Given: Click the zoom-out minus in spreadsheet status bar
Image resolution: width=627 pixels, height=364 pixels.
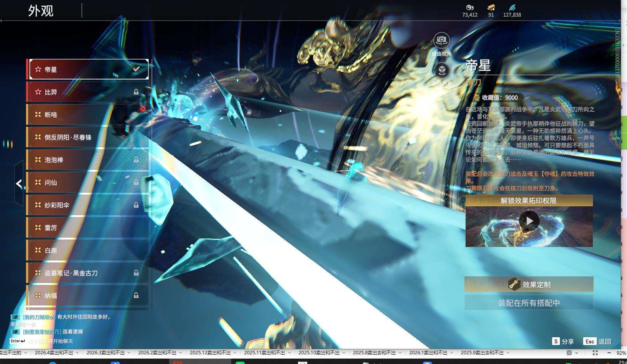Looking at the screenshot, I should click(x=609, y=353).
